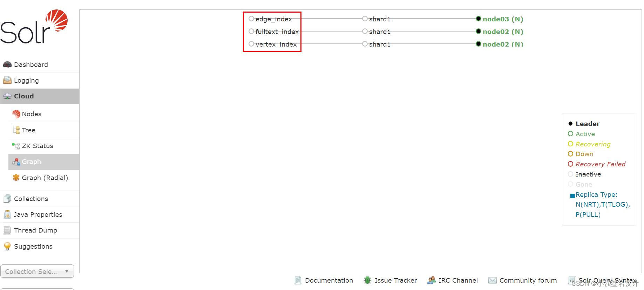644x290 pixels.
Task: Click the Nodes Solr-sun icon
Action: point(16,114)
